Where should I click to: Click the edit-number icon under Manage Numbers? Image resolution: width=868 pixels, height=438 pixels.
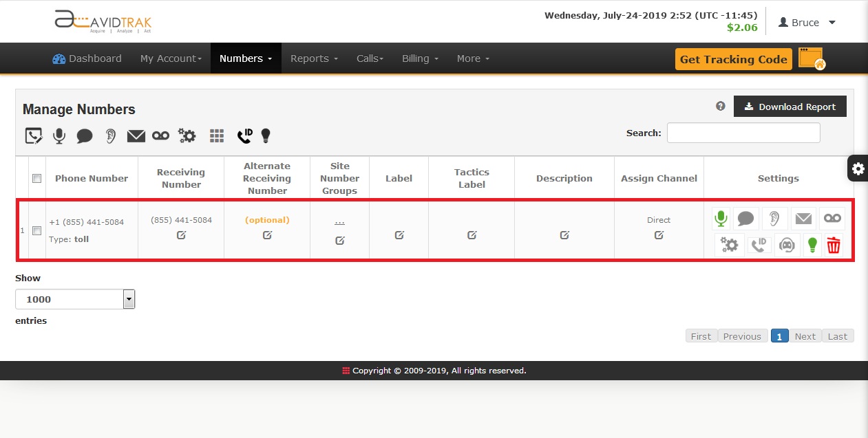(34, 135)
